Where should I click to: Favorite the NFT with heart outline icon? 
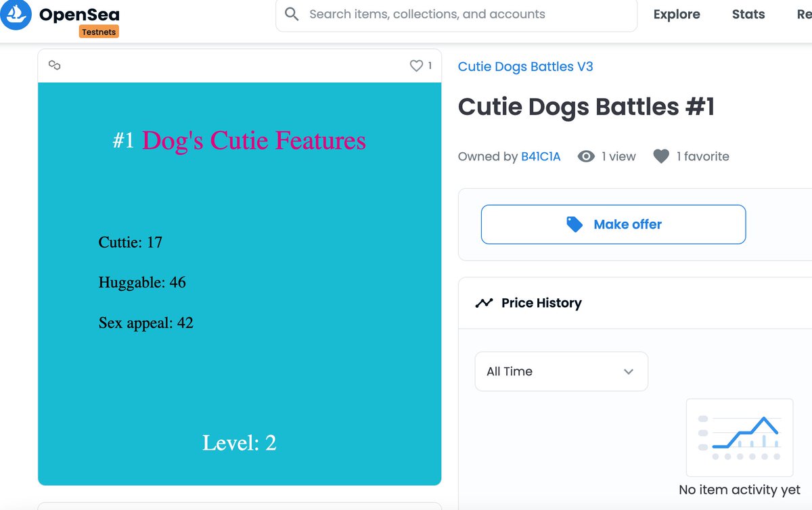[x=416, y=66]
